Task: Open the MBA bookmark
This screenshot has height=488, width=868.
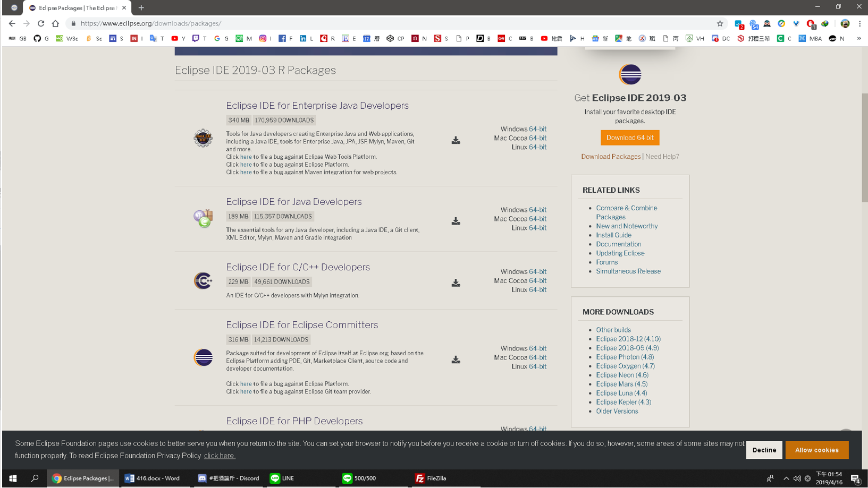Action: (x=810, y=38)
